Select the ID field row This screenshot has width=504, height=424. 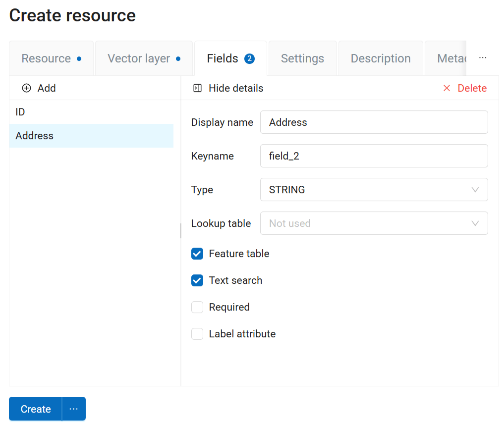91,112
